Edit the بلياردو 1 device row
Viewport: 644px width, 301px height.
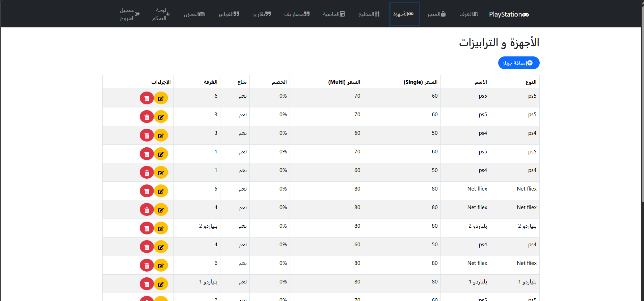pyautogui.click(x=161, y=284)
